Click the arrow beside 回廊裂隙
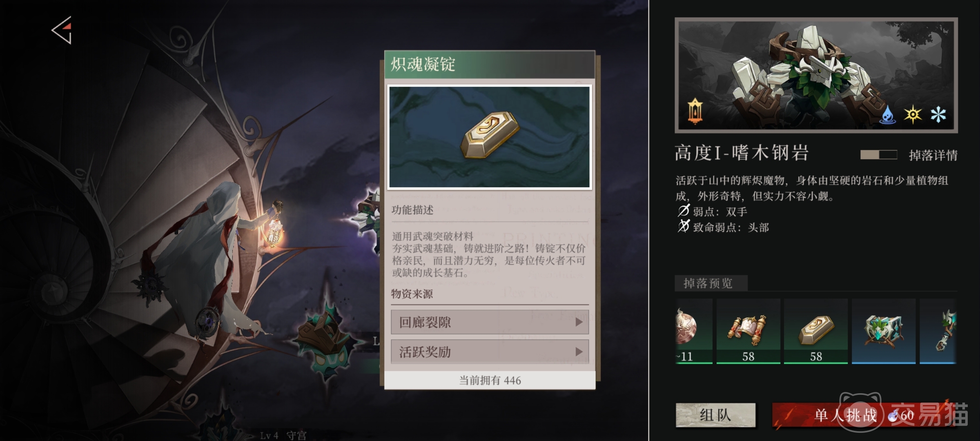Screen dimensions: 980x441 coord(579,322)
